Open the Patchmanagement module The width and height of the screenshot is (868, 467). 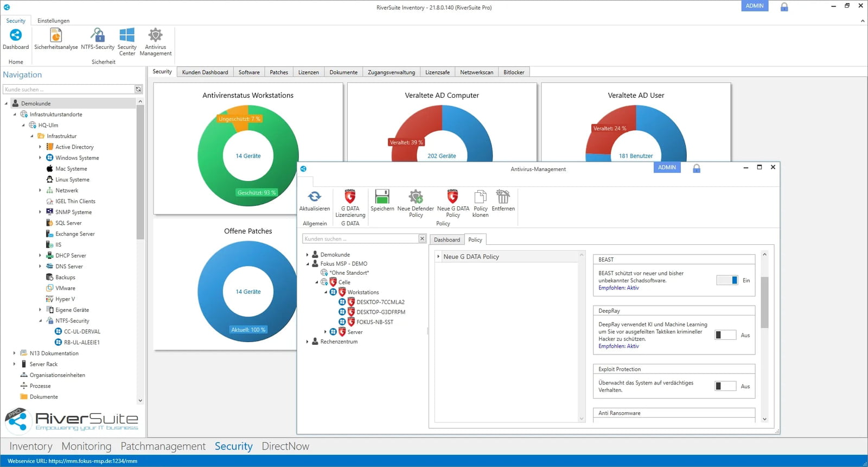[x=163, y=446]
